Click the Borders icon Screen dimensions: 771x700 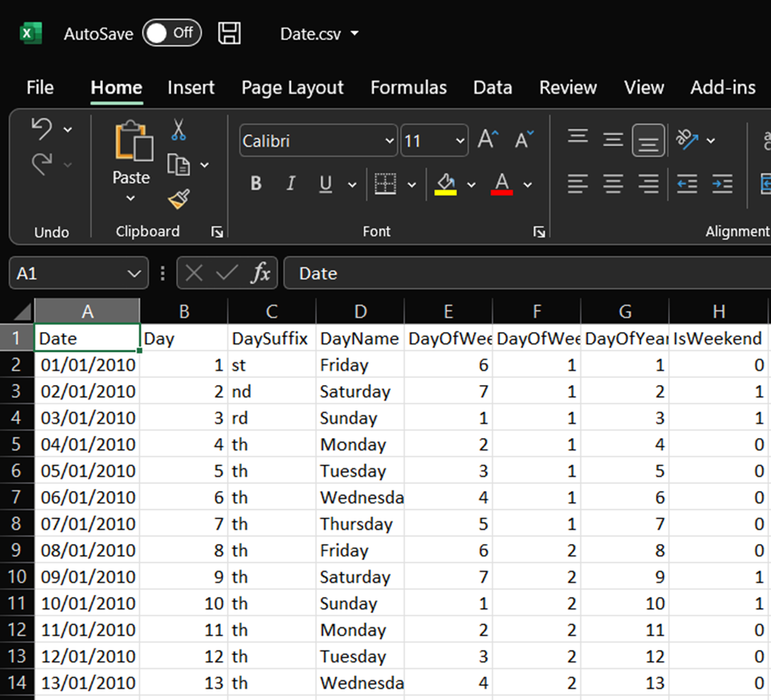click(x=385, y=184)
